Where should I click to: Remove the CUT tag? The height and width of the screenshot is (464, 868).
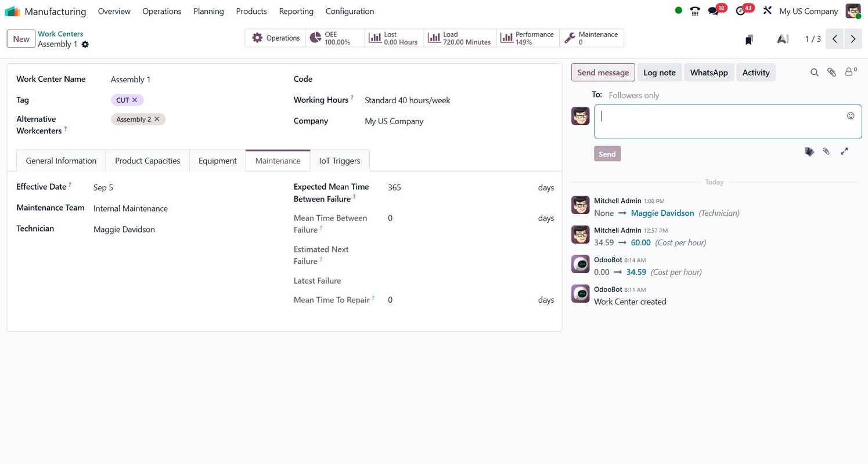coord(135,100)
